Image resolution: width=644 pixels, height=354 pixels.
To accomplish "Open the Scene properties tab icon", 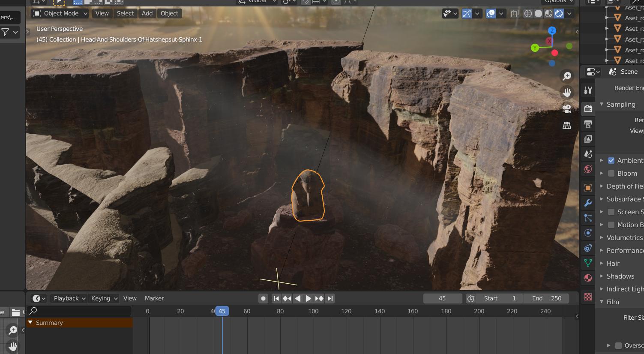I will tap(588, 154).
